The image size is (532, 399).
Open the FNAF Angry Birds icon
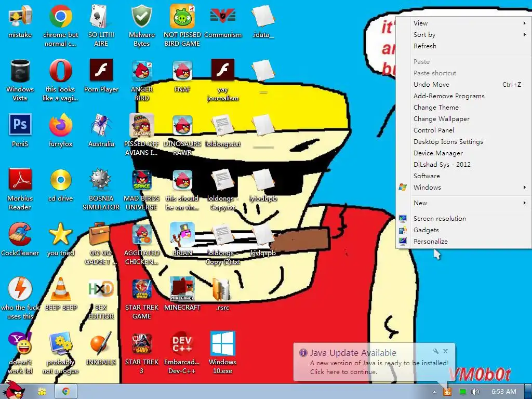(x=182, y=71)
